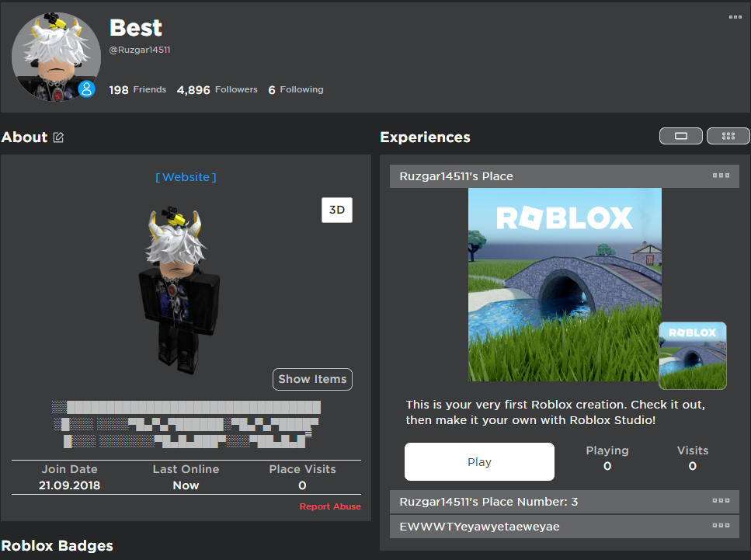
Task: Open options for Ruzgar14511's Place
Action: click(x=721, y=176)
